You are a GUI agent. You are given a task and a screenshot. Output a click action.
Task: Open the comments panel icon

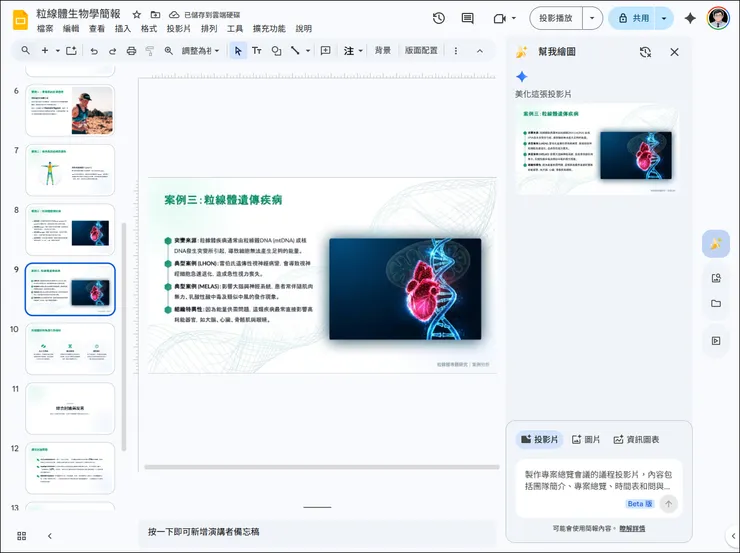click(467, 18)
